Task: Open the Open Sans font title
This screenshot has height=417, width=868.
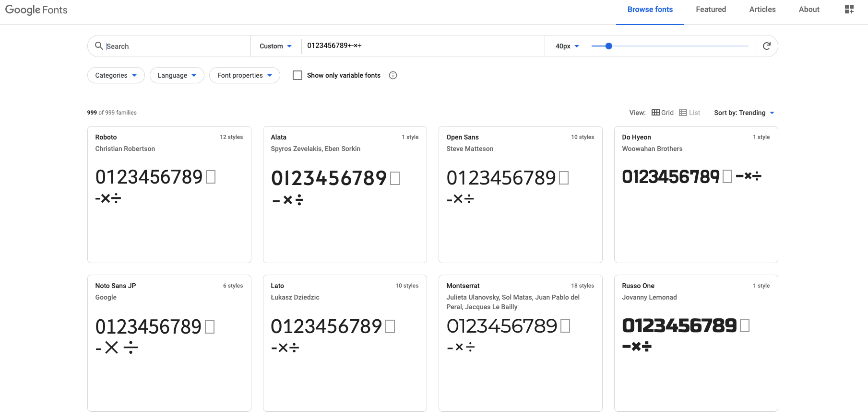Action: 463,137
